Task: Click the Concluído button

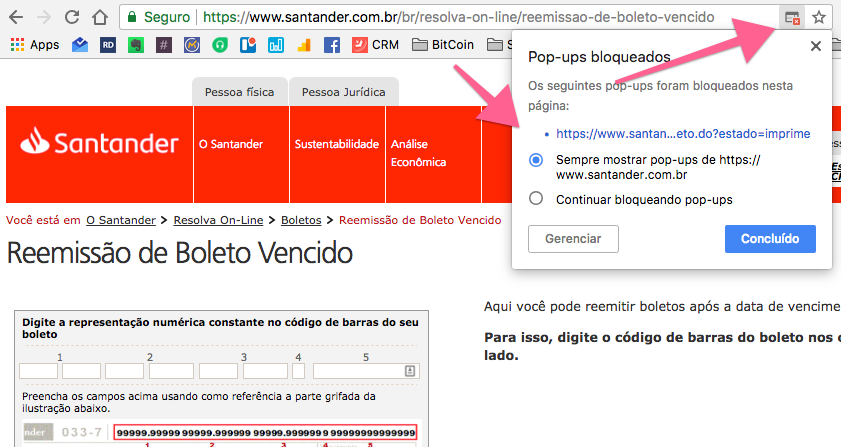Action: (x=770, y=239)
